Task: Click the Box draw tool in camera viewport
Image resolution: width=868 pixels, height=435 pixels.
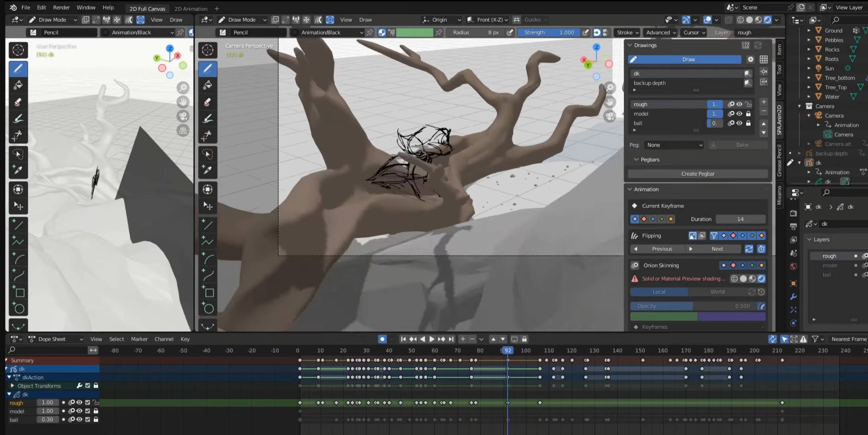Action: point(208,292)
